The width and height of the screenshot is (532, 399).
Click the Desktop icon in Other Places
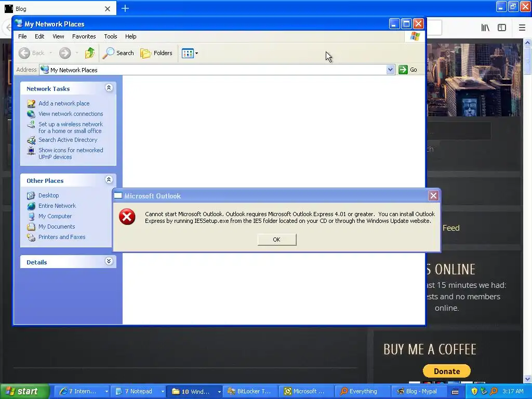coord(31,195)
